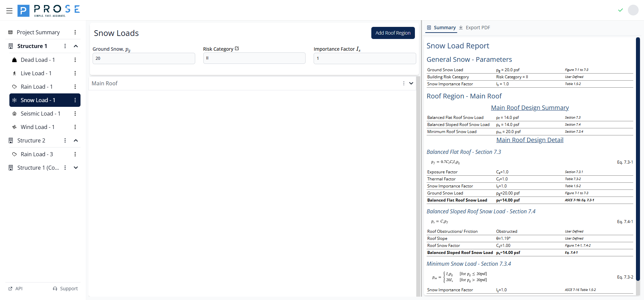Switch to the Summary tab
The width and height of the screenshot is (644, 300).
pos(441,28)
